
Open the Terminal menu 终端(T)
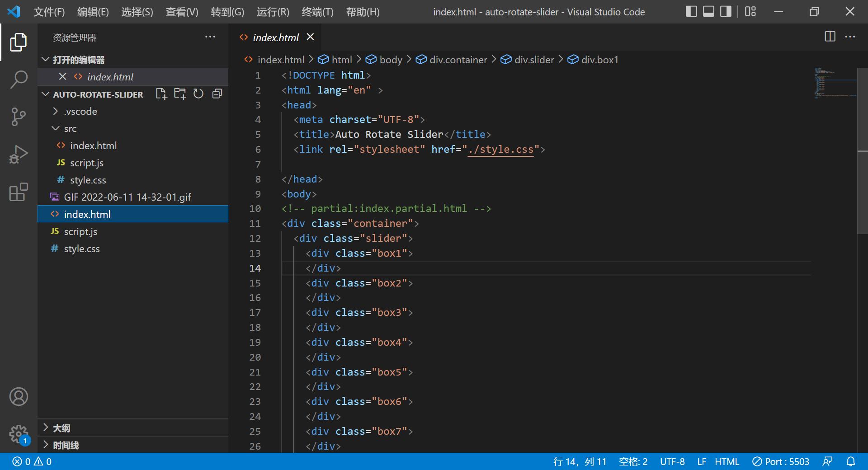[317, 12]
